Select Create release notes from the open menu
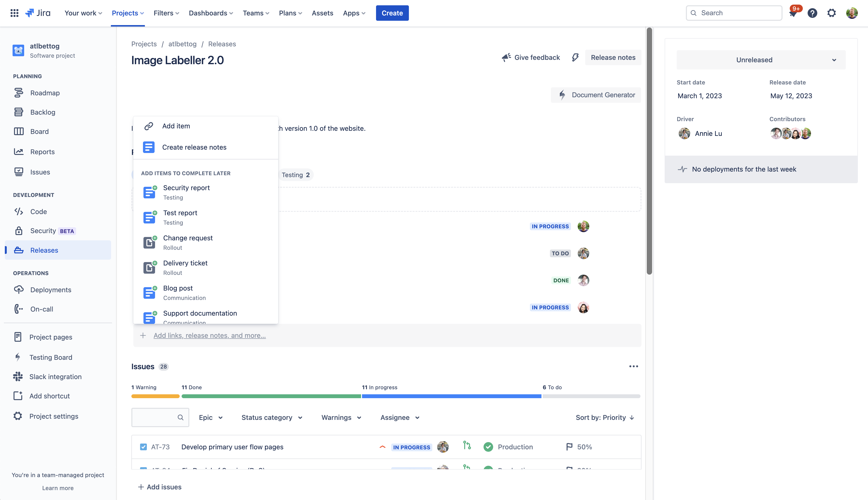Viewport: 868px width, 500px height. (x=194, y=147)
